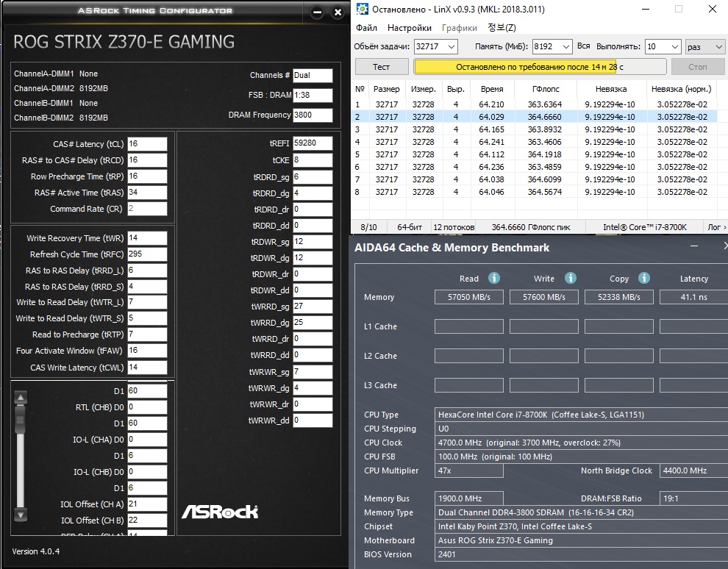This screenshot has width=728, height=569.
Task: Open the Объём задачи dropdown in LinX
Action: pyautogui.click(x=451, y=46)
